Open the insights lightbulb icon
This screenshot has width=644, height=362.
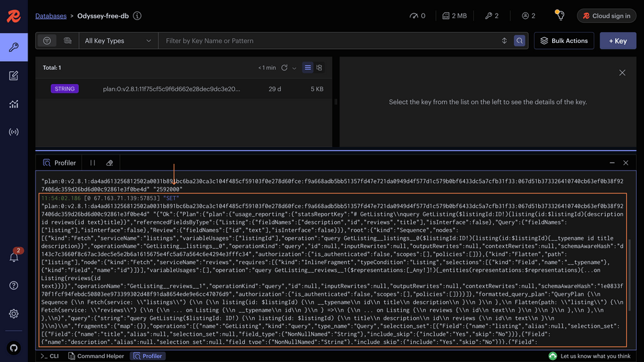[x=559, y=15]
